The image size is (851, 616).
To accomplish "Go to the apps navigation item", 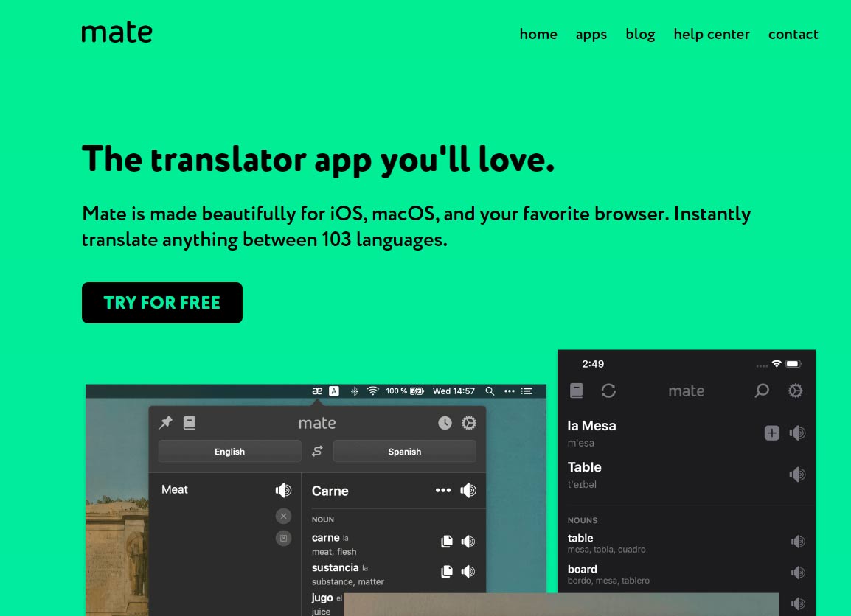I will click(x=591, y=34).
